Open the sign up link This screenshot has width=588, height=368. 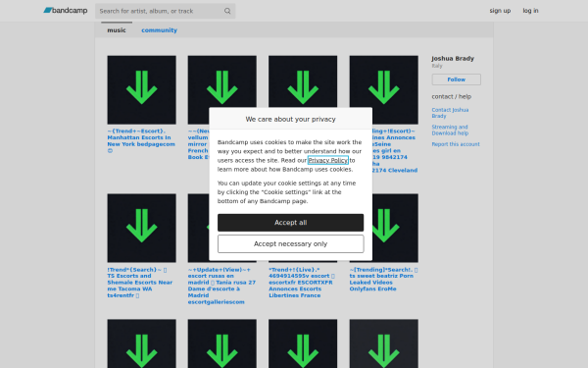(500, 11)
